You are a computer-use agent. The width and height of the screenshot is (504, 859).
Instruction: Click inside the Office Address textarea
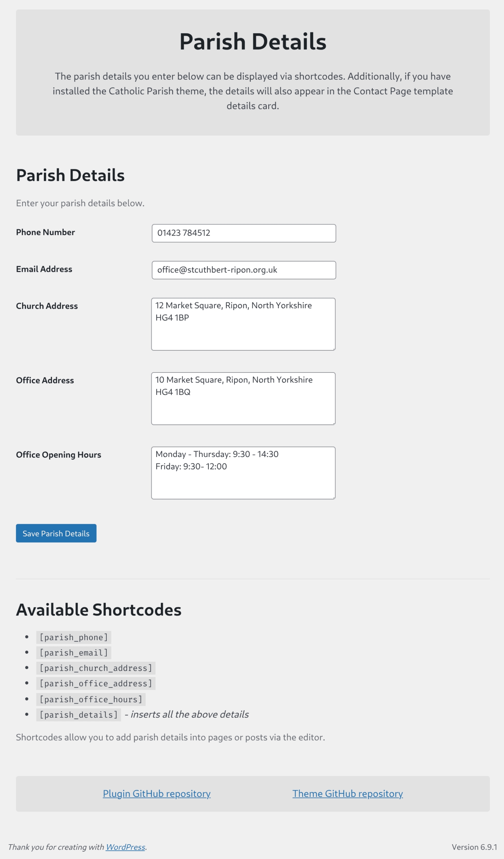(243, 398)
